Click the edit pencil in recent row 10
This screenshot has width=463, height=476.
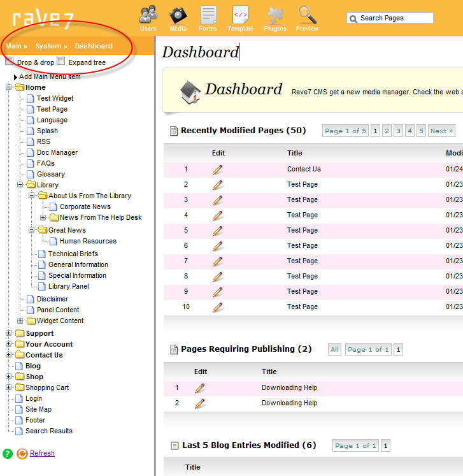click(x=218, y=307)
